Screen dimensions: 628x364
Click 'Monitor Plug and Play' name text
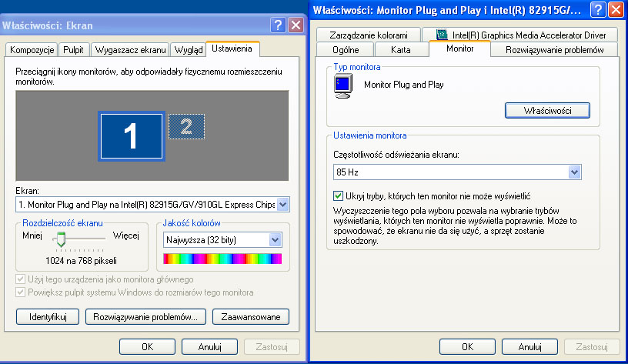pyautogui.click(x=404, y=85)
